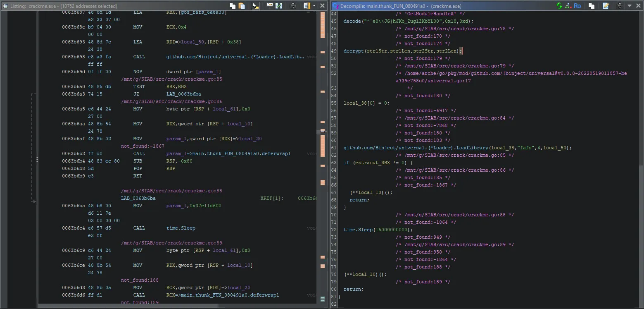The image size is (644, 309).
Task: Open the Listing field editor icon
Action: point(270,6)
